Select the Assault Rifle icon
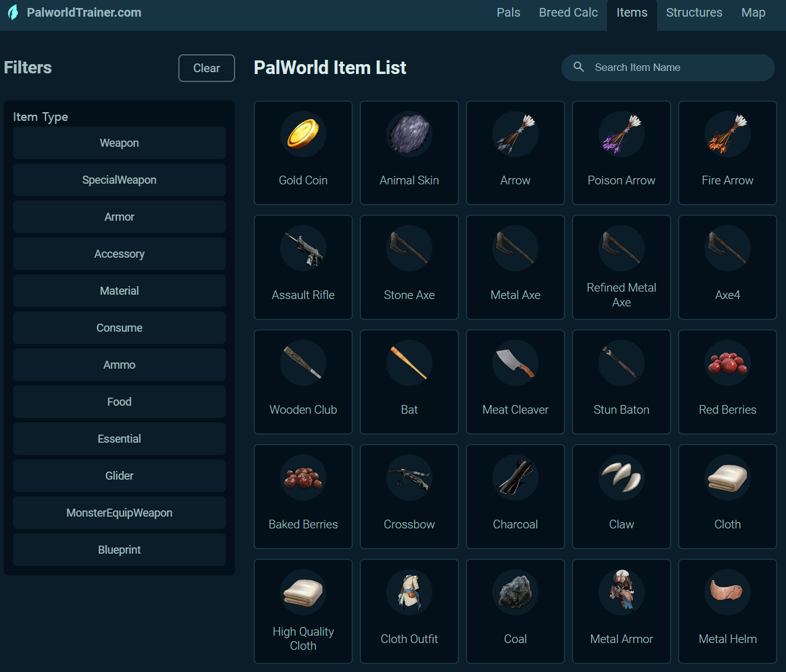Viewport: 786px width, 672px height. click(x=303, y=248)
